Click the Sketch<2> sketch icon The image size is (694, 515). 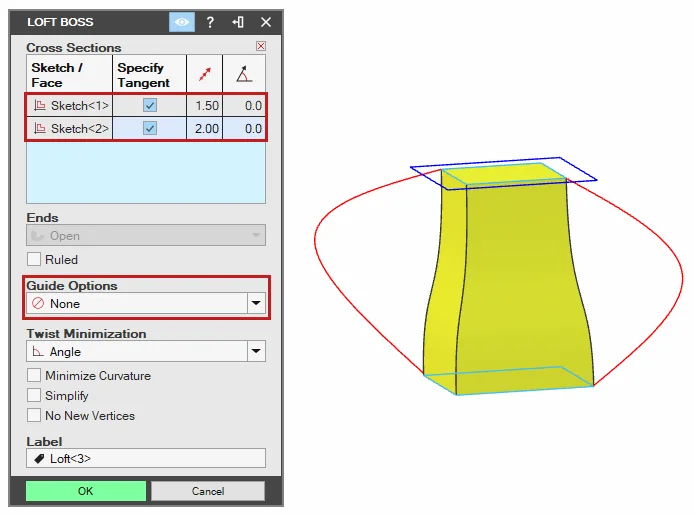[40, 128]
